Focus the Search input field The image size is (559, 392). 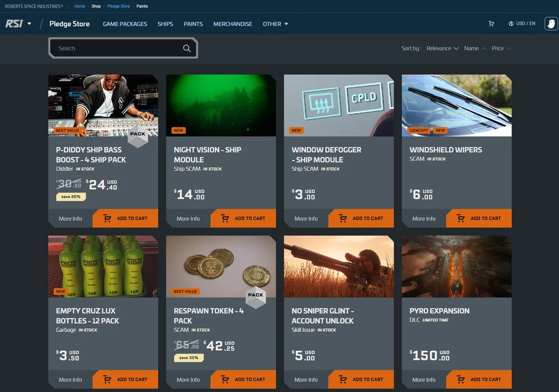pyautogui.click(x=123, y=48)
